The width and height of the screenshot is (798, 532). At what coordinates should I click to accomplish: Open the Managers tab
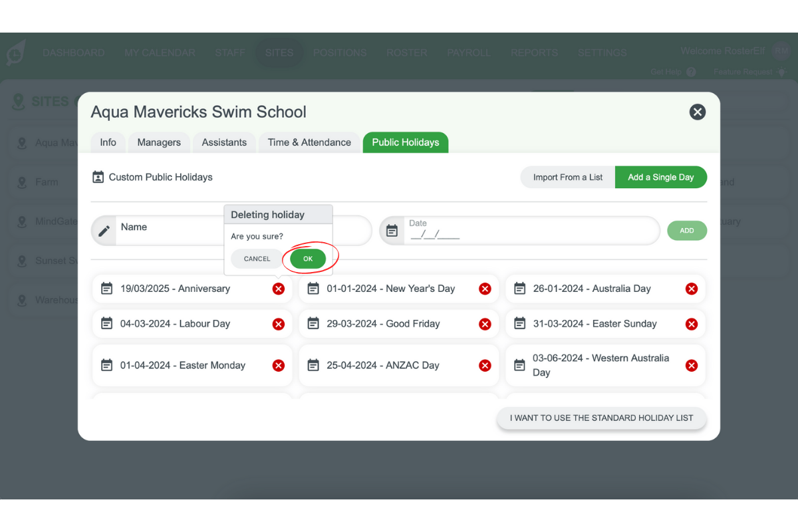coord(159,142)
